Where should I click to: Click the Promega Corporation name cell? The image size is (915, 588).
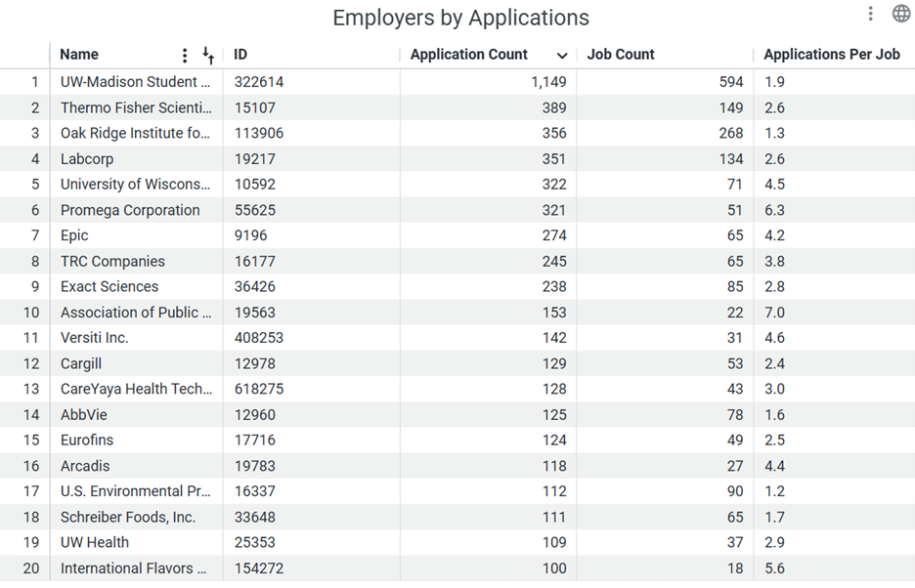coord(130,210)
